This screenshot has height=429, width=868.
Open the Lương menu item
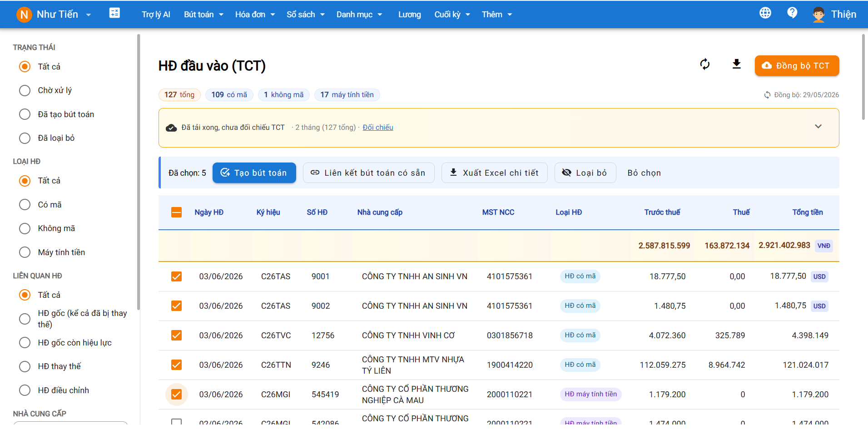tap(409, 15)
